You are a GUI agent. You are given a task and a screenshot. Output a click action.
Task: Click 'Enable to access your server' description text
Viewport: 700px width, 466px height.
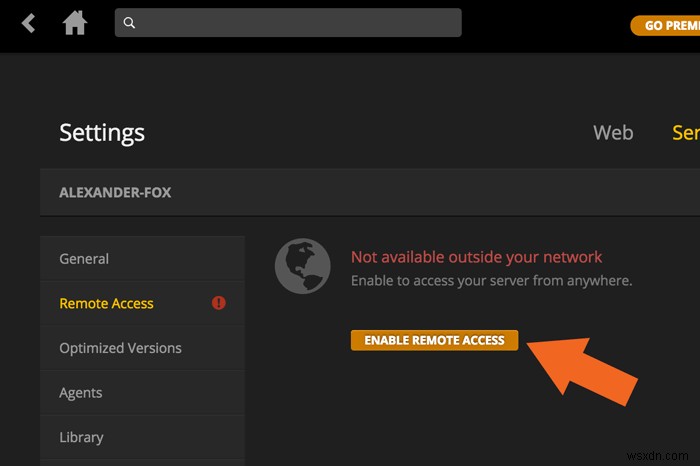point(491,281)
